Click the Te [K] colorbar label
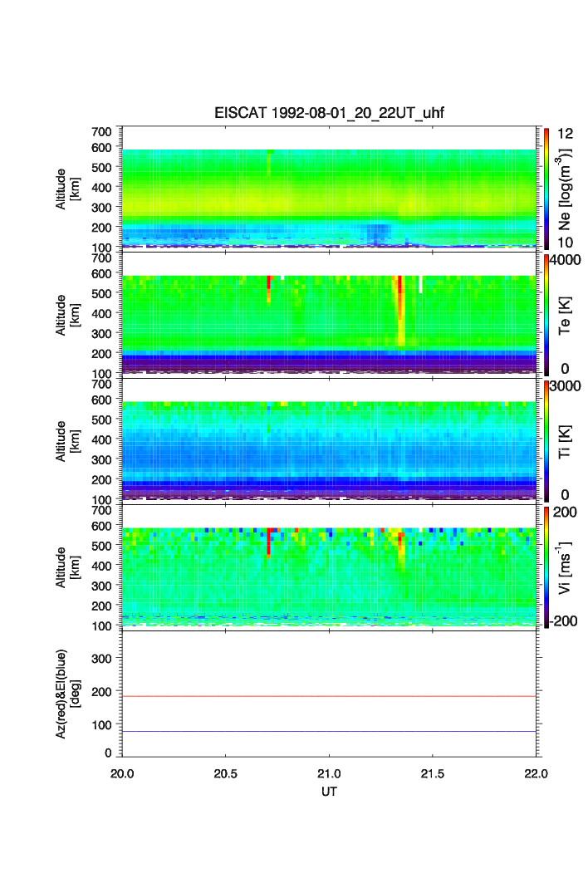 pyautogui.click(x=565, y=316)
